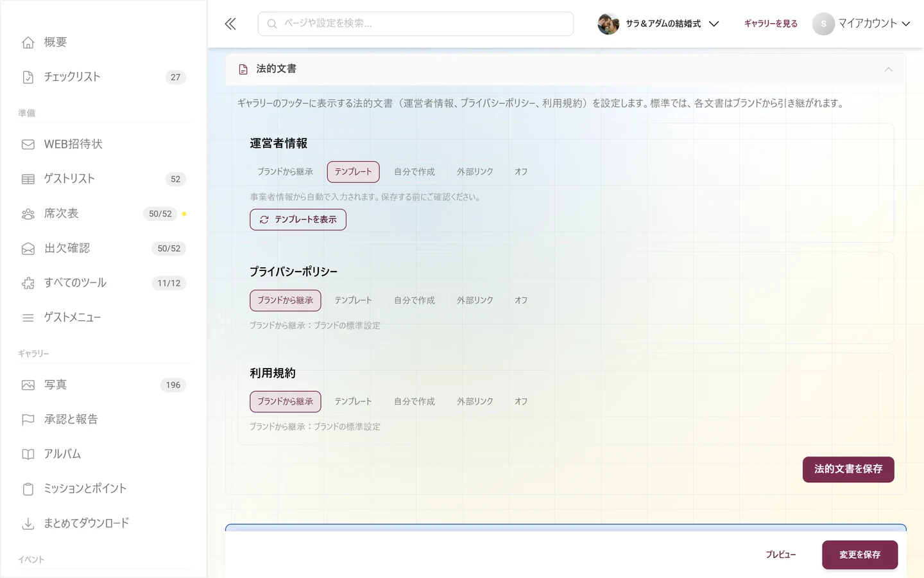924x578 pixels.
Task: Click the refresh icon in テンプレートを表示
Action: pyautogui.click(x=264, y=220)
